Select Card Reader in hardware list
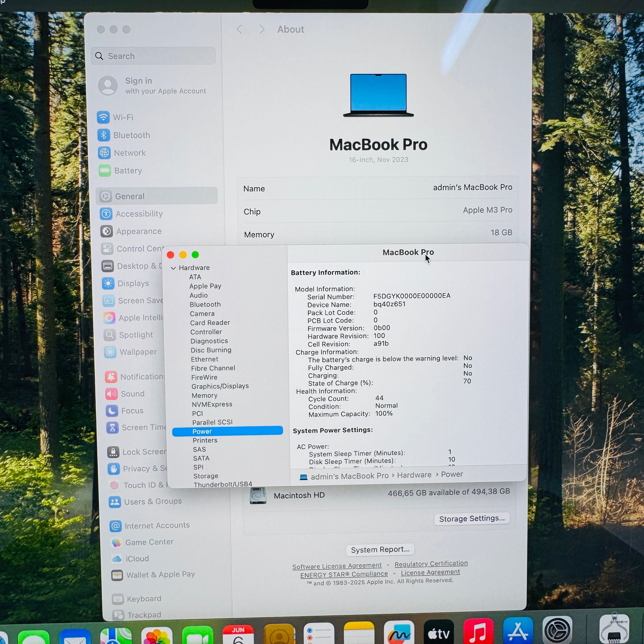Image resolution: width=644 pixels, height=644 pixels. point(210,323)
